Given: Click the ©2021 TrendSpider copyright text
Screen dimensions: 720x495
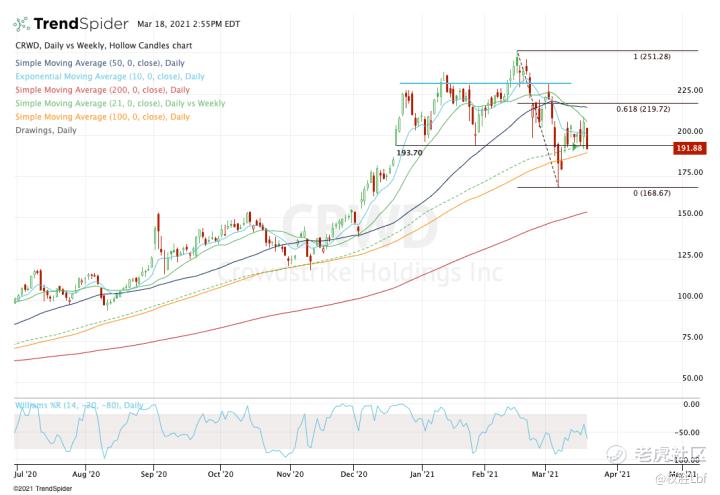Looking at the screenshot, I should pyautogui.click(x=43, y=489).
